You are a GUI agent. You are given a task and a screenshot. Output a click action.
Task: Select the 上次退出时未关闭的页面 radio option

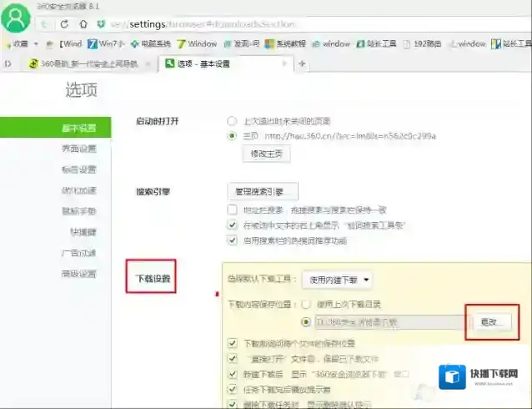232,121
